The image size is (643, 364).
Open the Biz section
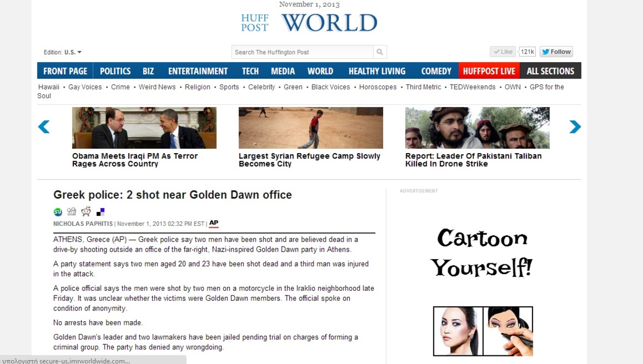pyautogui.click(x=148, y=71)
